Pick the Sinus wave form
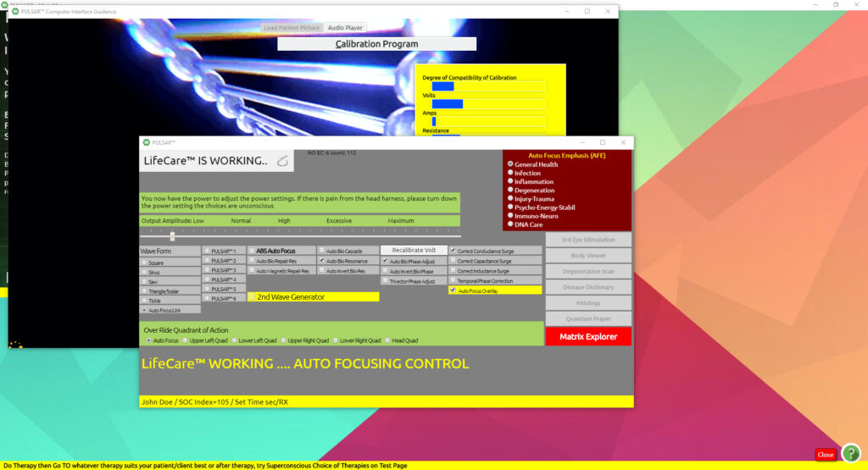 (x=144, y=272)
